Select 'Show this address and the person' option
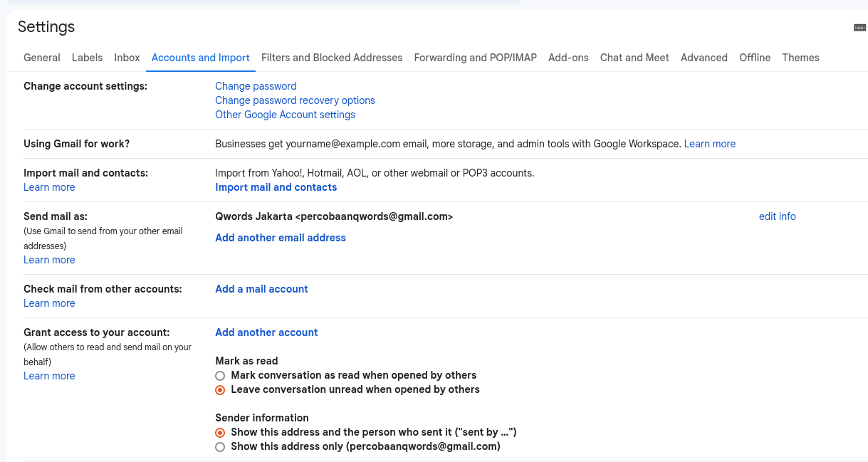 point(220,433)
